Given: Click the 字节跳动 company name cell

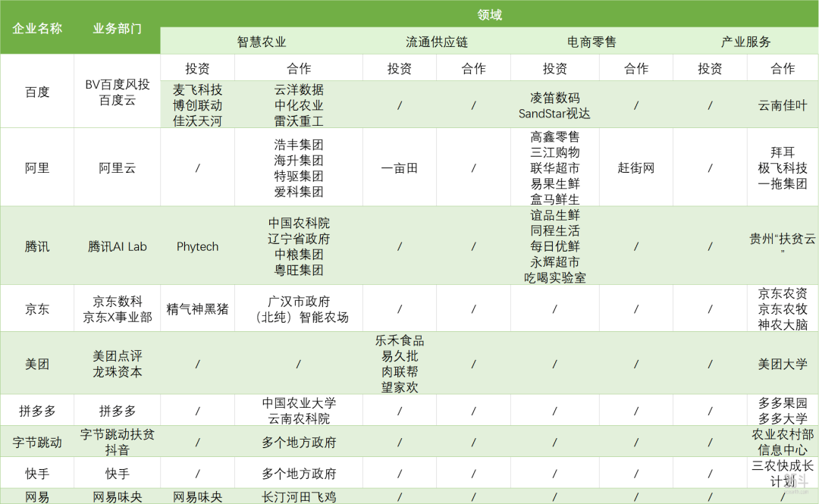Looking at the screenshot, I should (37, 442).
